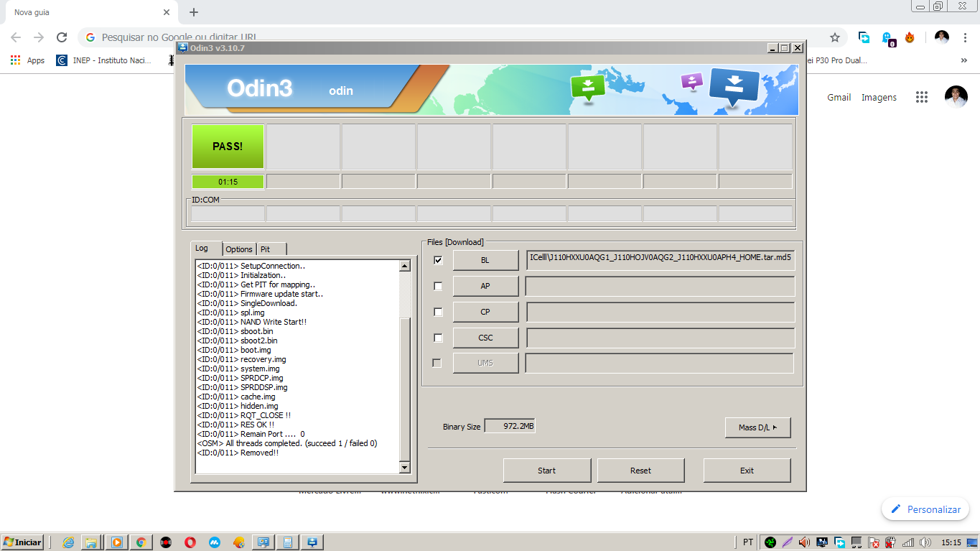Reset the Odin3 session
Screen dimensions: 980x551
[640, 471]
